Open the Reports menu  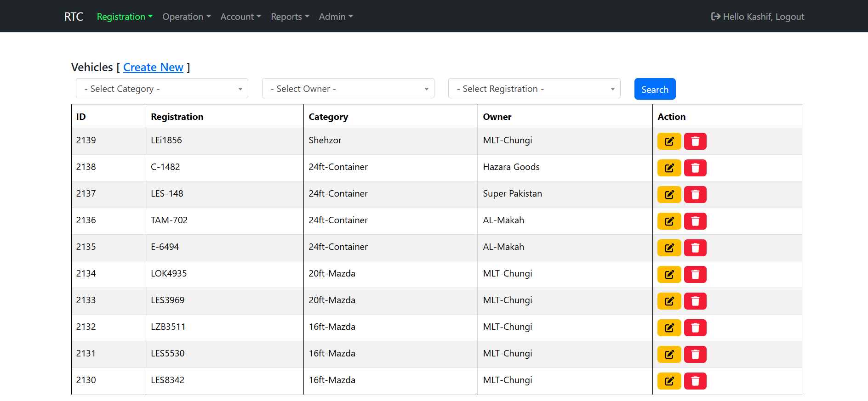pyautogui.click(x=290, y=17)
